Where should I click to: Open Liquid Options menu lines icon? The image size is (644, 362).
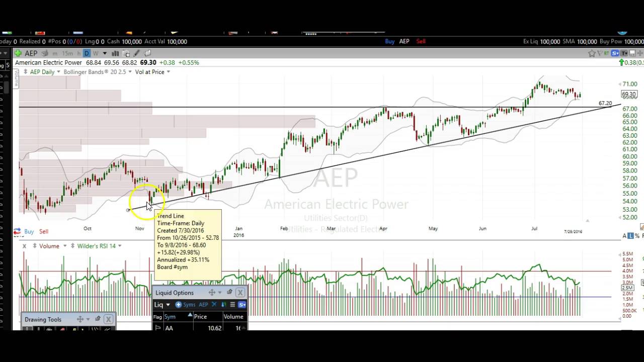point(232,305)
